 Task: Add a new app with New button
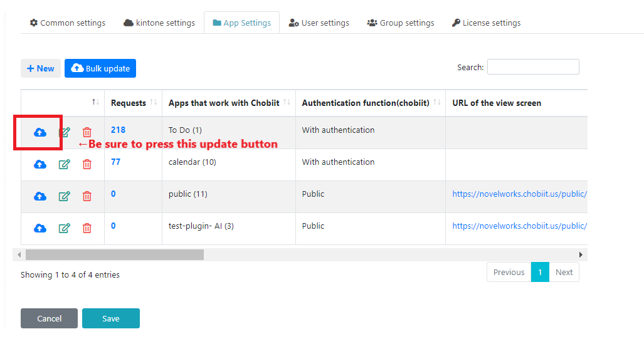pyautogui.click(x=41, y=68)
